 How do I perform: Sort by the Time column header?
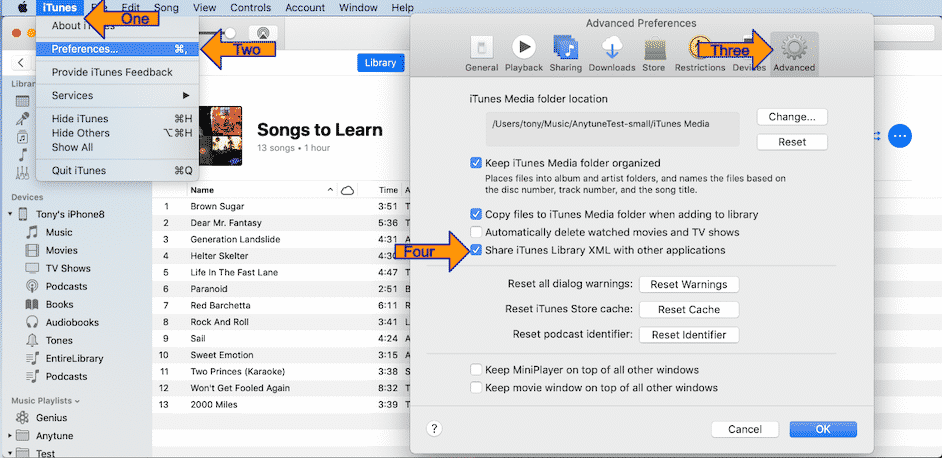[388, 190]
